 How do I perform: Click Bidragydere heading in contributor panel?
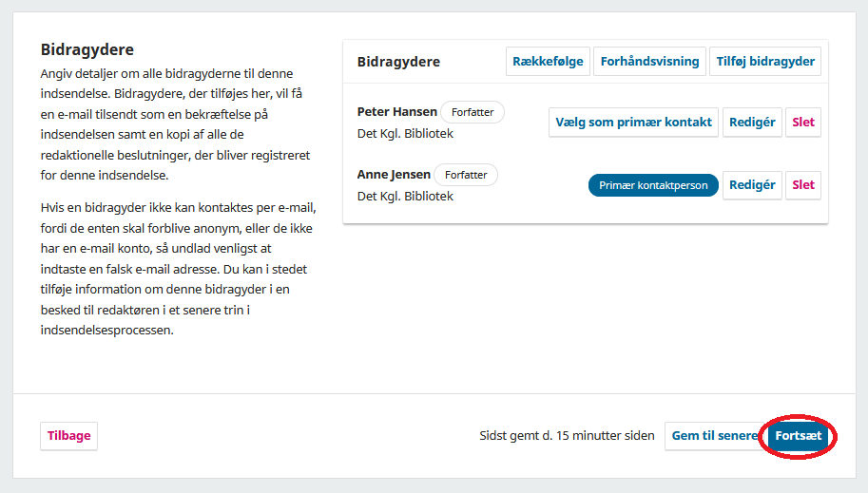tap(398, 62)
